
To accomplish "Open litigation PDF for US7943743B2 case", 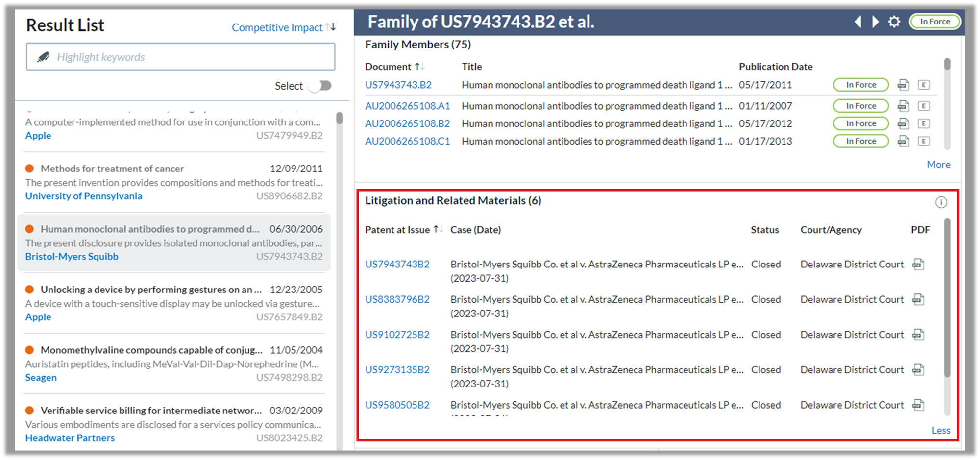I will point(918,265).
